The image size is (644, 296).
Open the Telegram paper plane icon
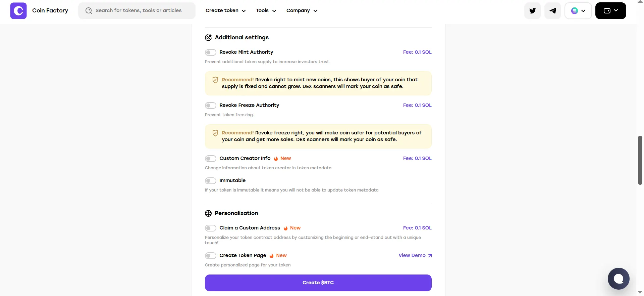pos(553,11)
